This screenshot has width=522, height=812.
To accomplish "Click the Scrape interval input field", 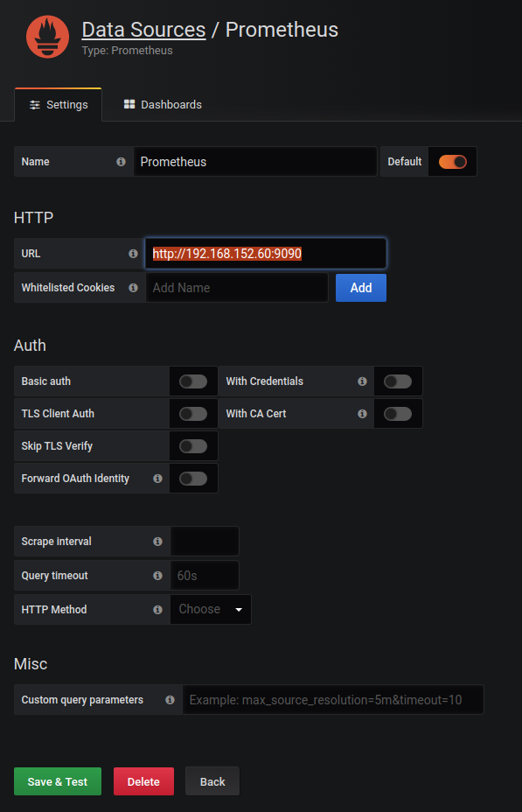I will (205, 541).
